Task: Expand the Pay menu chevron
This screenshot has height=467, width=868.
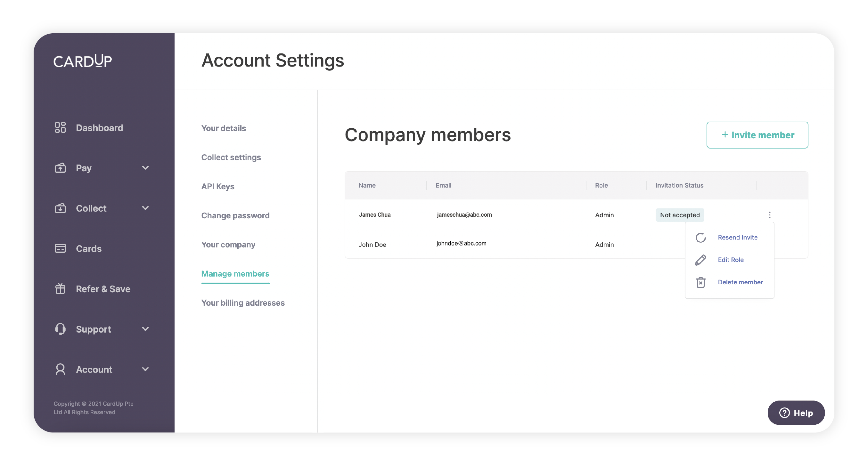Action: (145, 168)
